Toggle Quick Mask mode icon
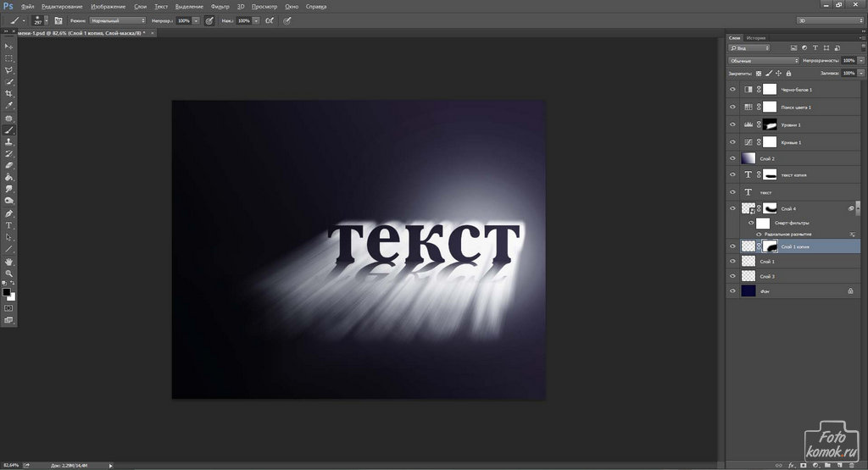Image resolution: width=868 pixels, height=470 pixels. (8, 308)
